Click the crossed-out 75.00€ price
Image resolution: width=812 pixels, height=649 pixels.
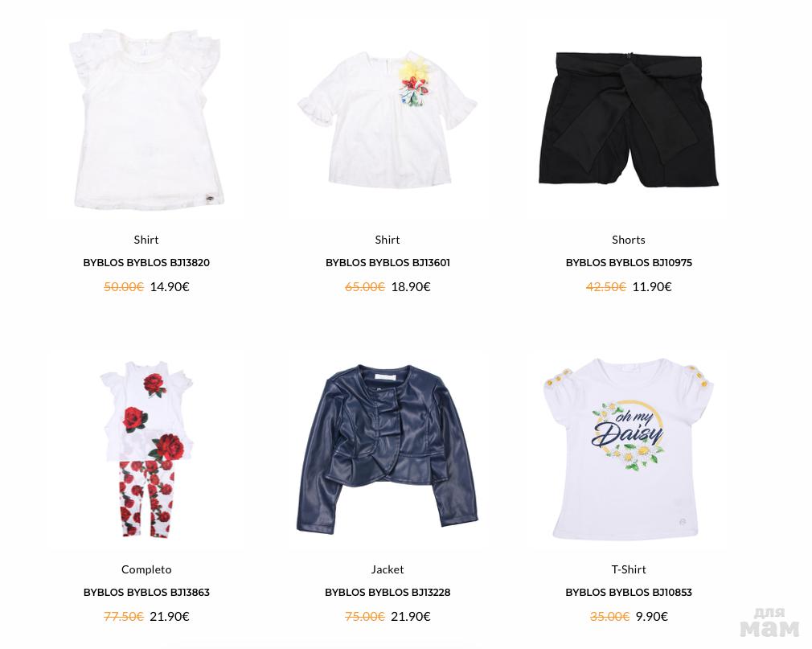click(364, 616)
